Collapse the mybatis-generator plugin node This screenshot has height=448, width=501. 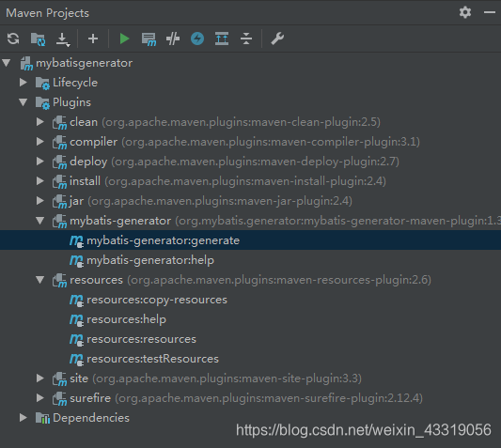click(x=39, y=221)
